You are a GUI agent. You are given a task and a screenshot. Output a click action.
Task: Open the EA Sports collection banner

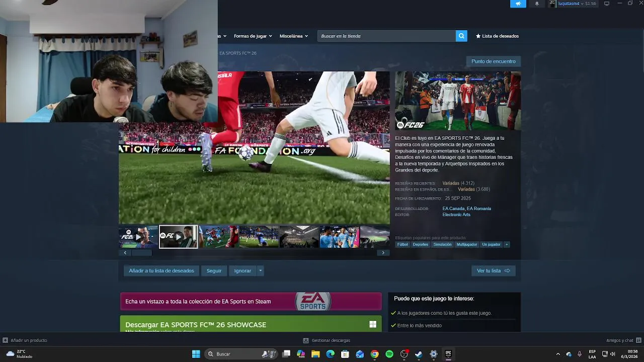[x=251, y=302]
